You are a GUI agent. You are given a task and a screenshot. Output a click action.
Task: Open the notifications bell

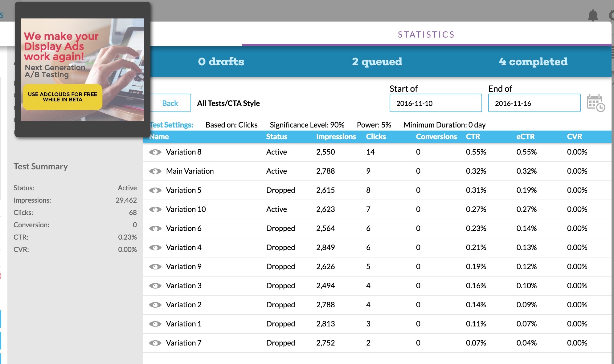click(593, 15)
